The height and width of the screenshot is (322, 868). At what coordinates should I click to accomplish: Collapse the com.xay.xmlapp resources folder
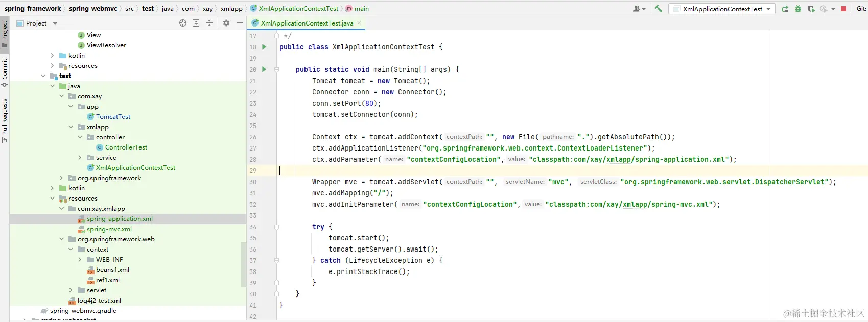61,209
